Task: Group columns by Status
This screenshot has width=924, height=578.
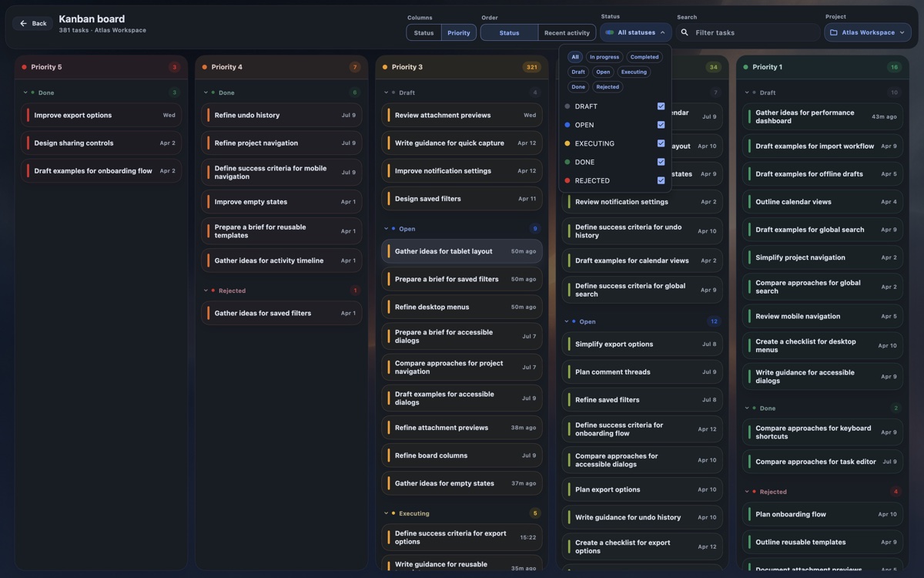Action: (423, 33)
